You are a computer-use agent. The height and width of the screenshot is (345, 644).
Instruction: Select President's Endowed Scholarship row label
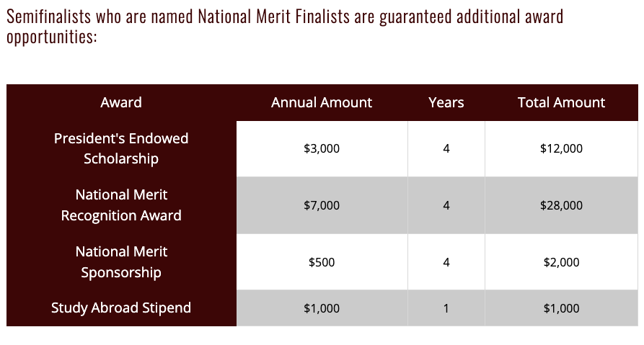click(x=121, y=148)
